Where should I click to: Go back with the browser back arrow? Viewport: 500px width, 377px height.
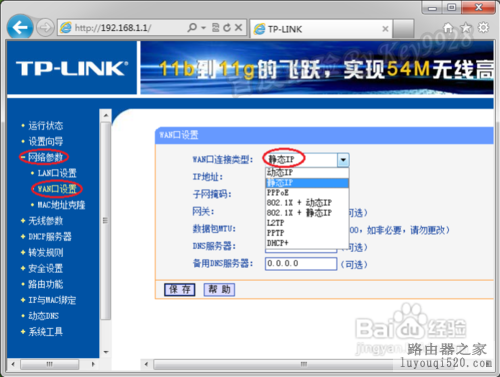[x=20, y=27]
